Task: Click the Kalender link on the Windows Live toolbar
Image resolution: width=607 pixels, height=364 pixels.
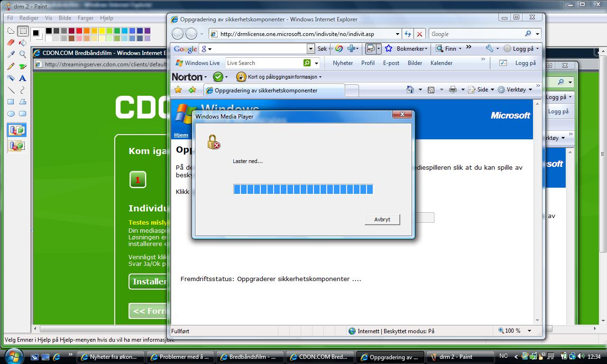Action: point(441,63)
